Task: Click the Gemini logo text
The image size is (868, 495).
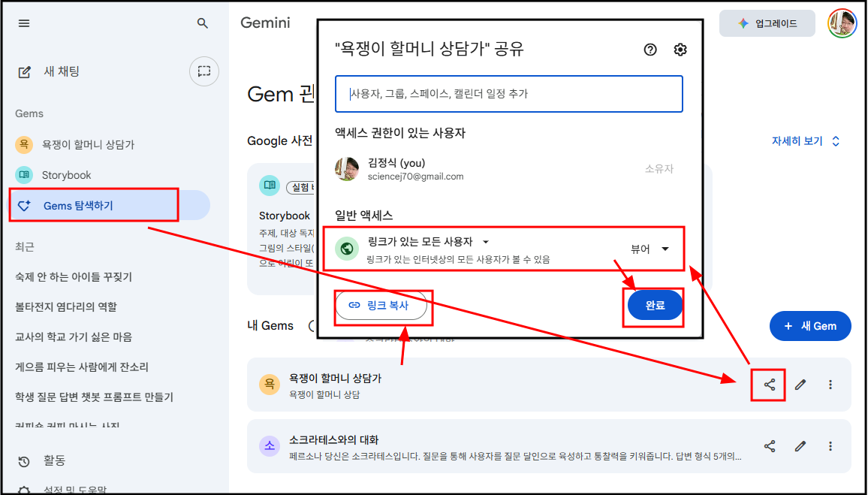Action: [x=265, y=23]
